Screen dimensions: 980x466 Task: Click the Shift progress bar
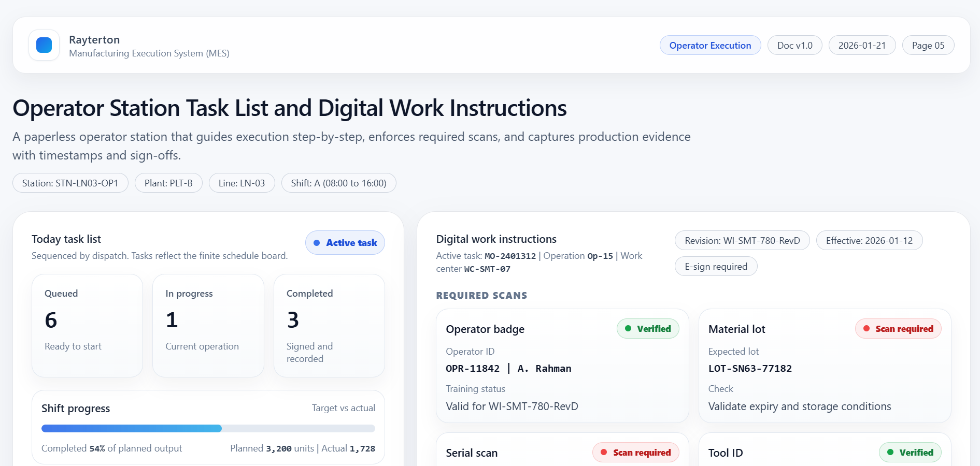coord(208,429)
